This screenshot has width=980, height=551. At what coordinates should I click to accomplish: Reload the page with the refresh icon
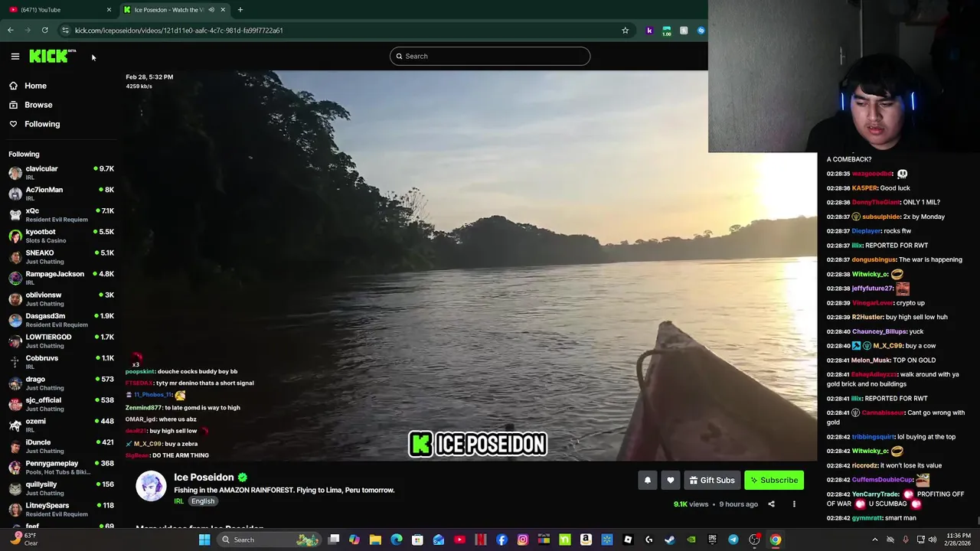coord(45,31)
